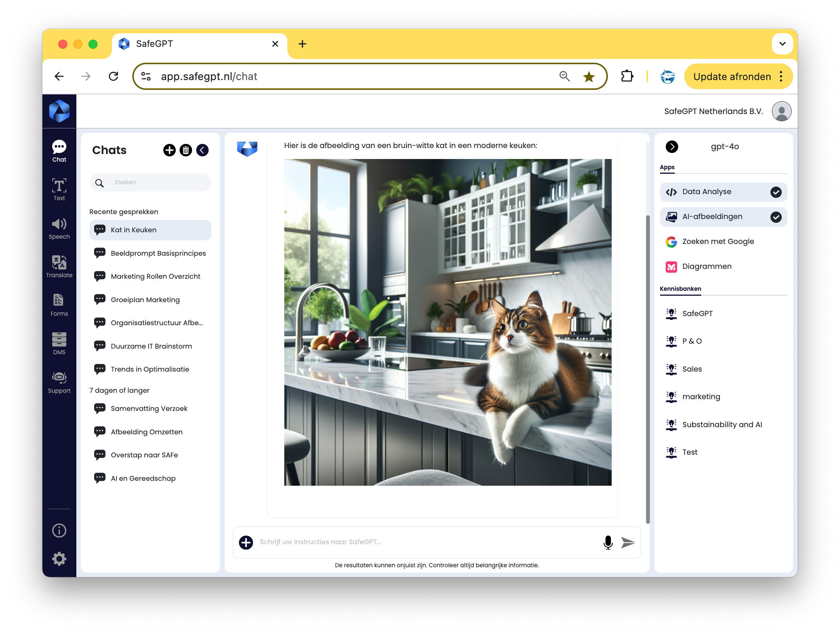The image size is (840, 633).
Task: Select the SafeGPT knowledge base
Action: point(697,313)
